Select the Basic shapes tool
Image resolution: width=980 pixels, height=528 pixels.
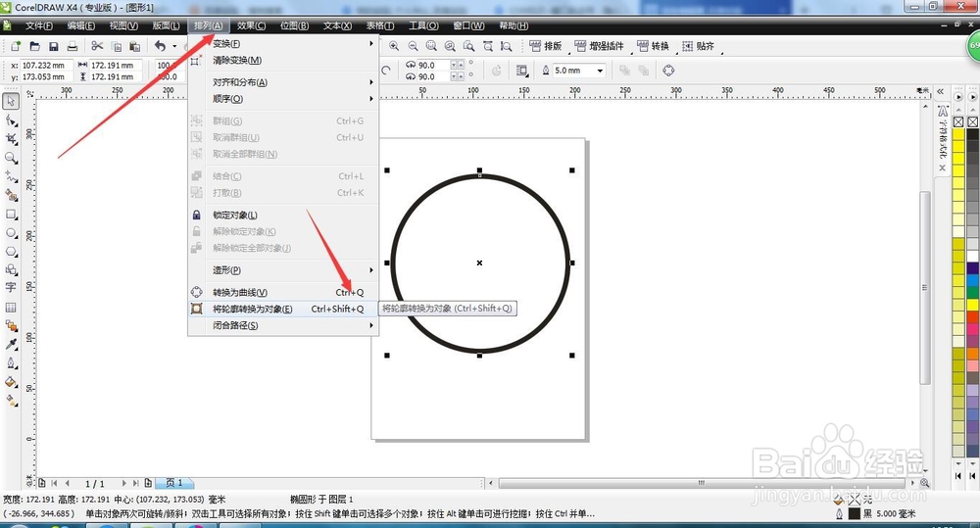click(x=11, y=269)
